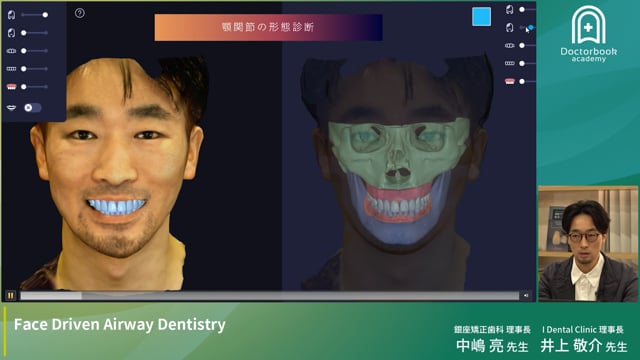This screenshot has height=360, width=640.
Task: Click the second head icon in left viewer panel
Action: point(11,33)
